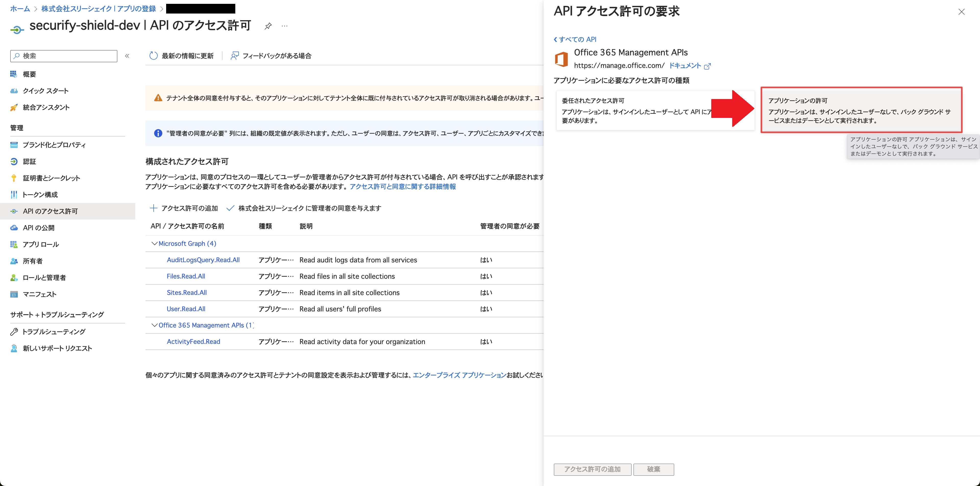Image resolution: width=980 pixels, height=486 pixels.
Task: Click the 概要 overview icon in sidebar
Action: click(14, 74)
